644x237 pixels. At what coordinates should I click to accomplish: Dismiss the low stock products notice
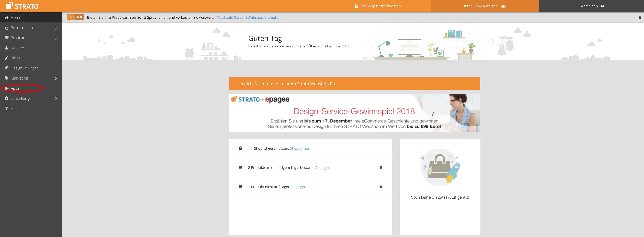pos(381,167)
